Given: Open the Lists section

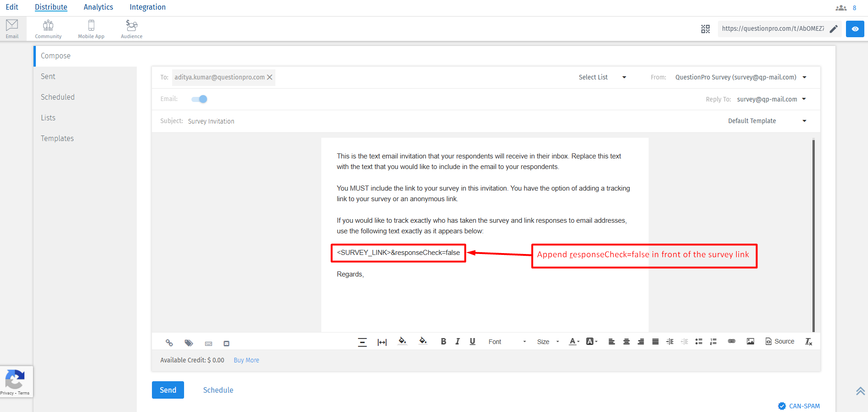Looking at the screenshot, I should coord(85,118).
